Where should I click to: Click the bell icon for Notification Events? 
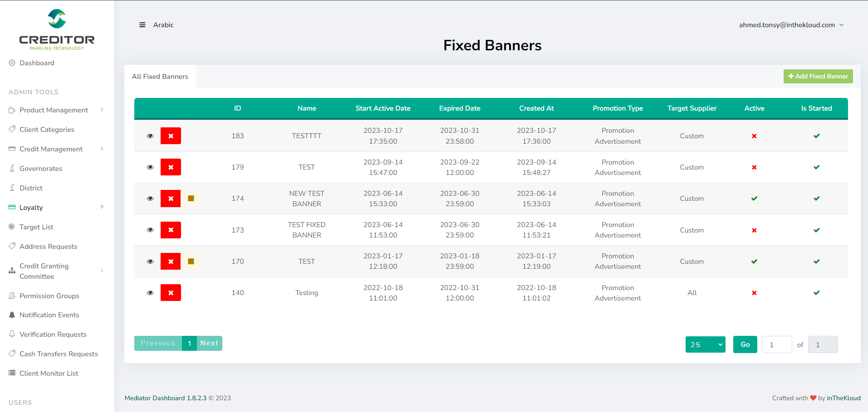point(12,315)
